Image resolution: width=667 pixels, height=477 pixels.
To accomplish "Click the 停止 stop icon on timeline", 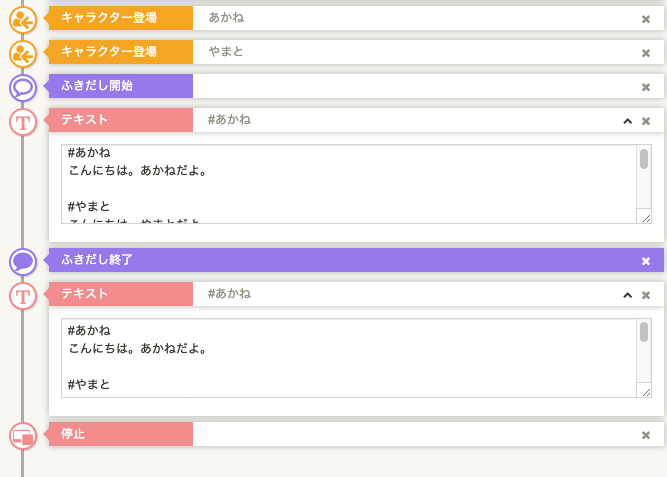I will click(23, 435).
